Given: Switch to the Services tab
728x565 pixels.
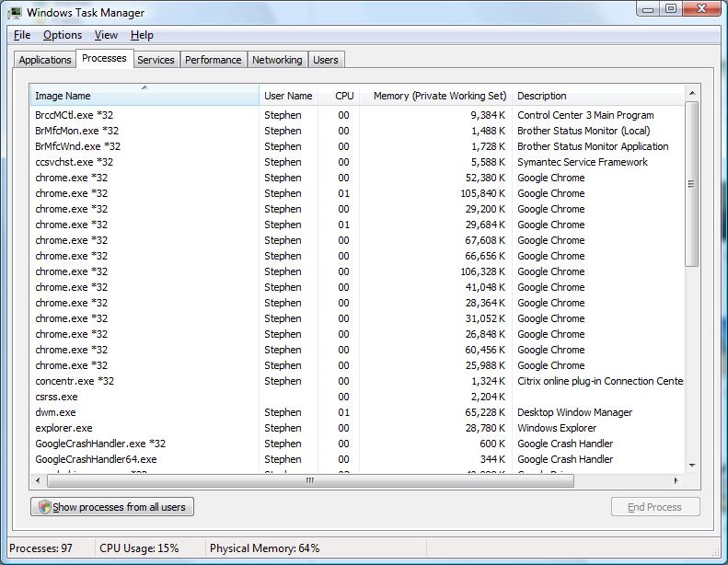Looking at the screenshot, I should 156,60.
